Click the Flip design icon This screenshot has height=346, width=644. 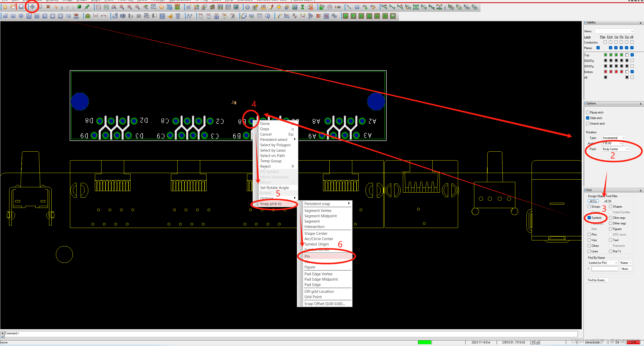pyautogui.click(x=177, y=7)
